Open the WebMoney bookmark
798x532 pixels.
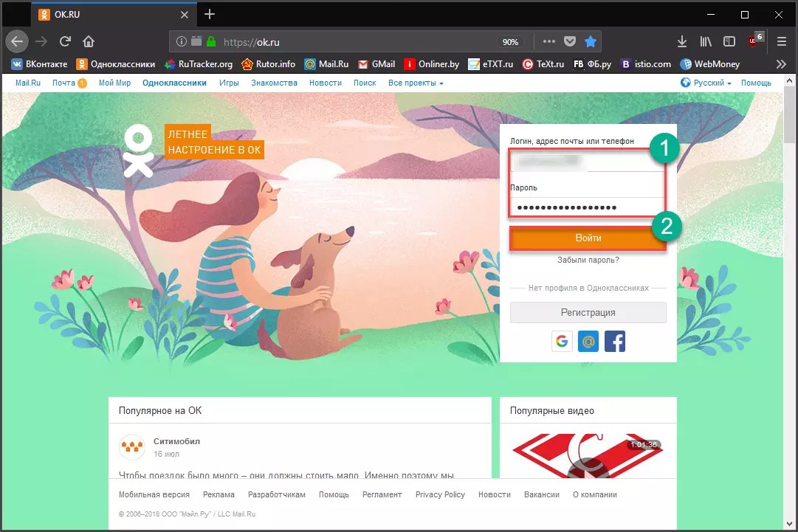710,64
